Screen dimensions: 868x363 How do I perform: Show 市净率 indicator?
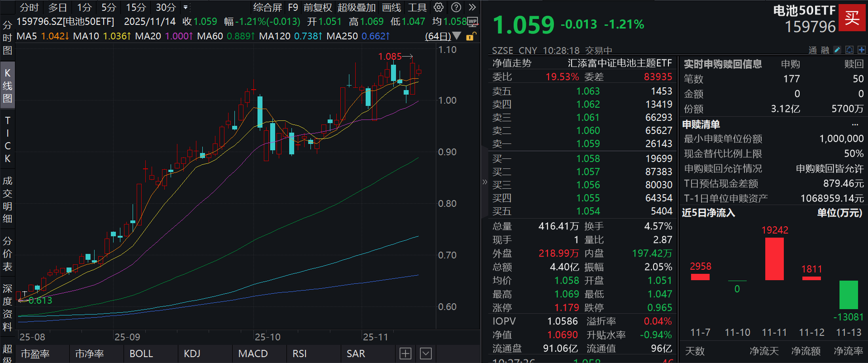(x=90, y=353)
